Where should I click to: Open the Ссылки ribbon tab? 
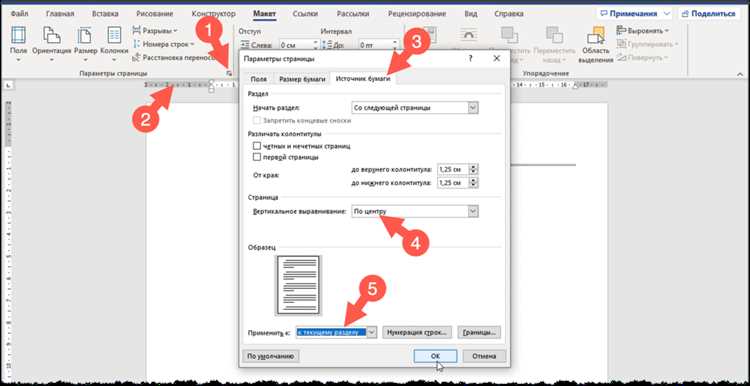click(x=305, y=13)
